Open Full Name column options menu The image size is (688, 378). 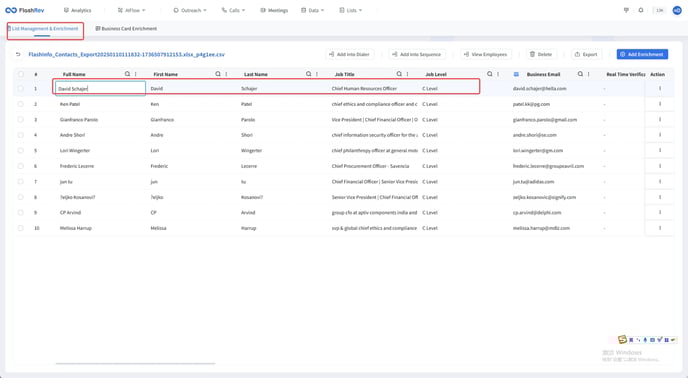point(136,74)
